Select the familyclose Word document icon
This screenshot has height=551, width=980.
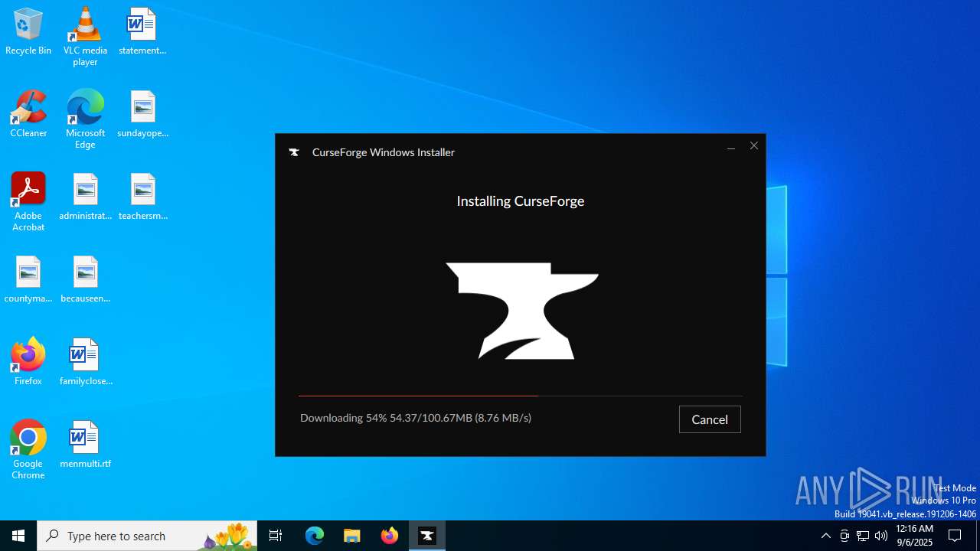(85, 362)
